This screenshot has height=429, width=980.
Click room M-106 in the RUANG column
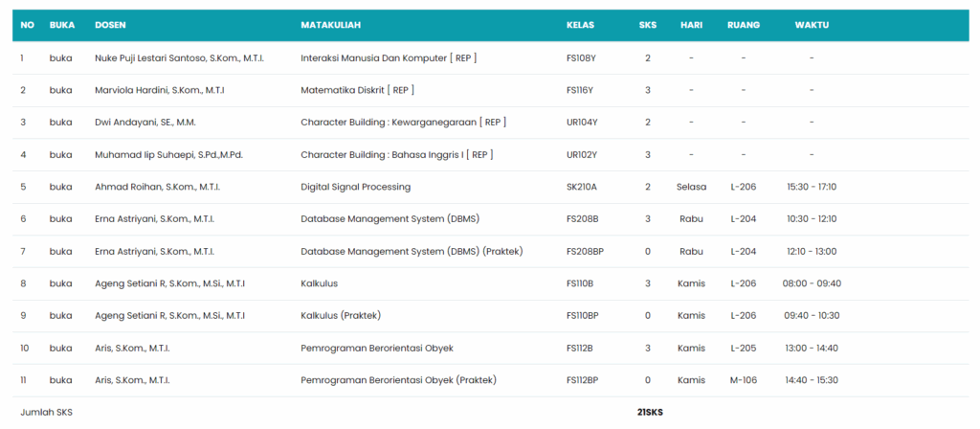tap(744, 380)
